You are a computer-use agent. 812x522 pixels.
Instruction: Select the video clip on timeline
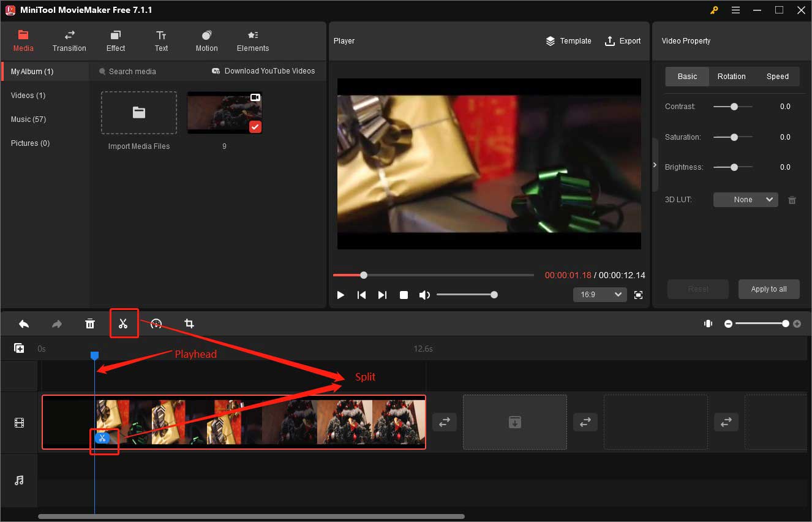coord(234,422)
